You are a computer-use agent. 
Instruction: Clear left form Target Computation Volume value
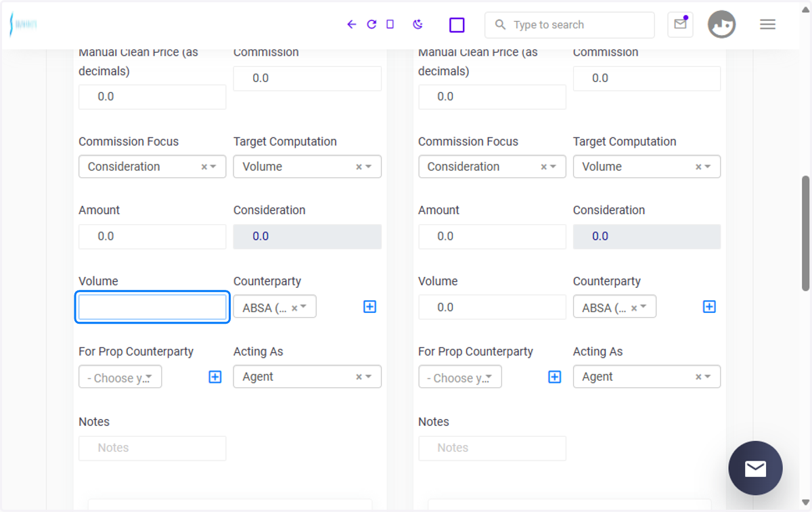[x=359, y=167]
